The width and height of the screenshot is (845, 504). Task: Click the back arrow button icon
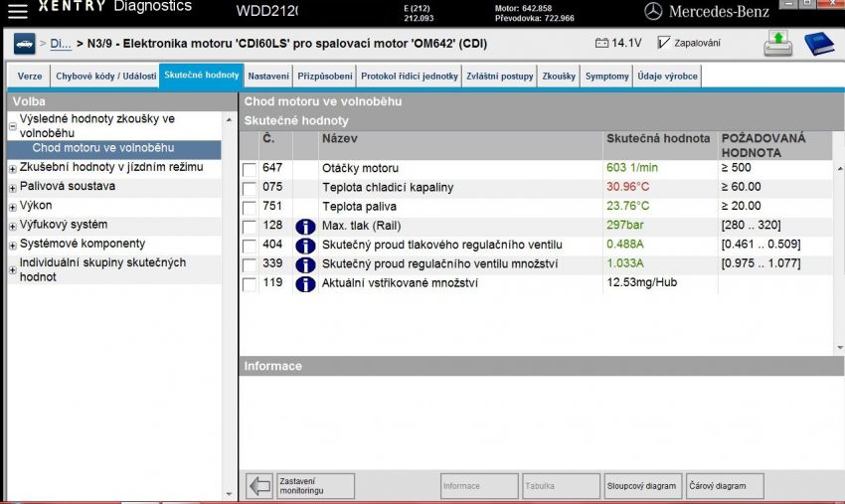(259, 486)
